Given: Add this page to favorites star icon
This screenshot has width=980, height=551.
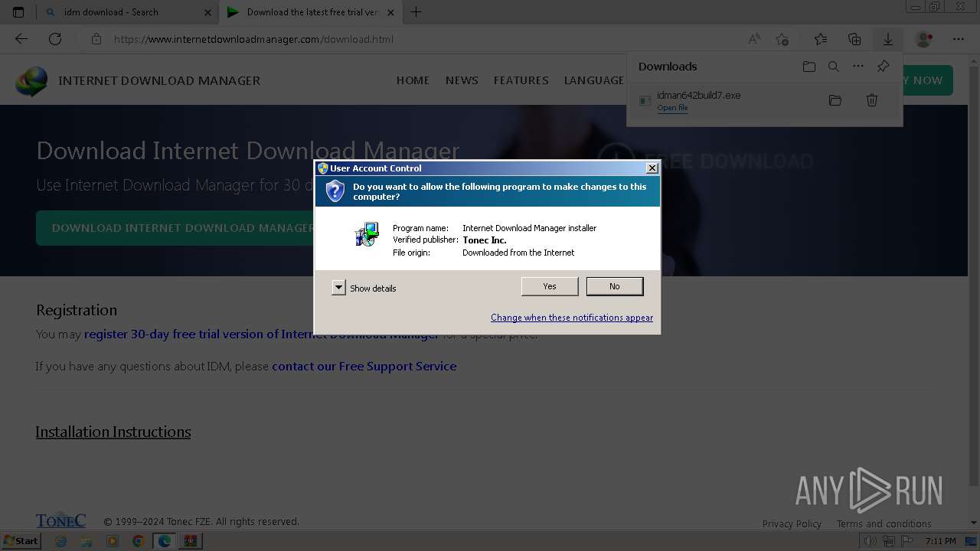Looking at the screenshot, I should point(782,39).
